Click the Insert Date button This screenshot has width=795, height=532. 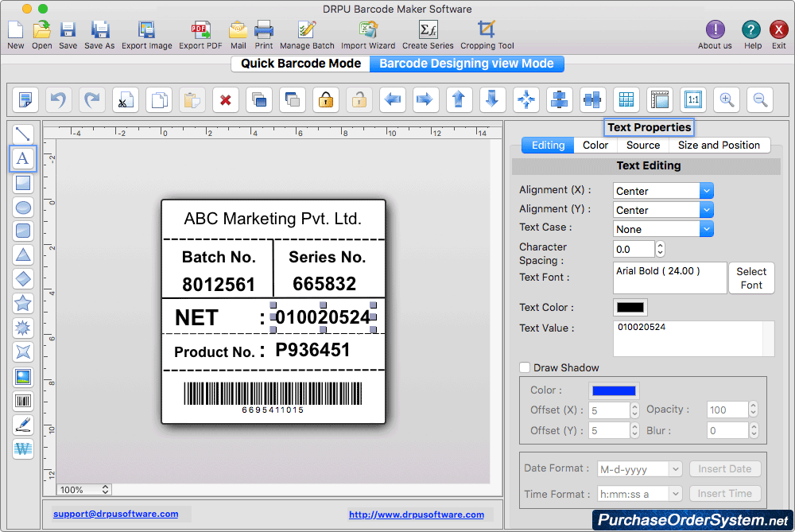point(724,468)
